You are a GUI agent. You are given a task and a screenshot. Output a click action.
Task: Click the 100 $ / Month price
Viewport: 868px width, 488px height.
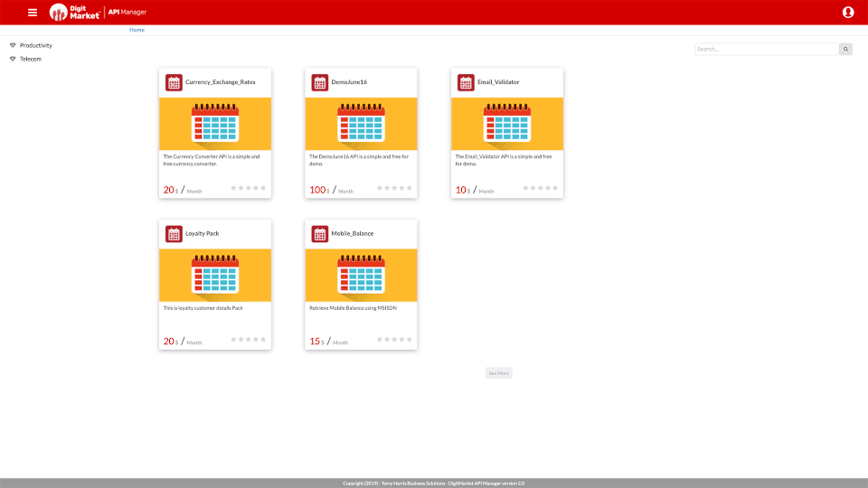click(x=331, y=191)
